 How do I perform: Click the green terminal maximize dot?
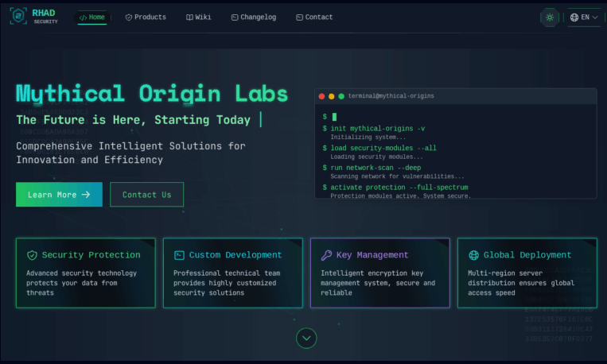[x=341, y=96]
